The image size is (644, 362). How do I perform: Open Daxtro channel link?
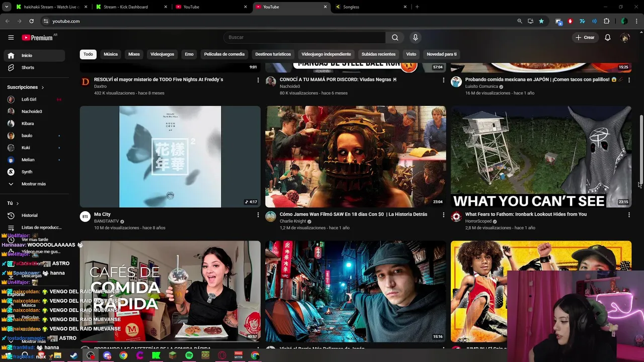point(100,86)
